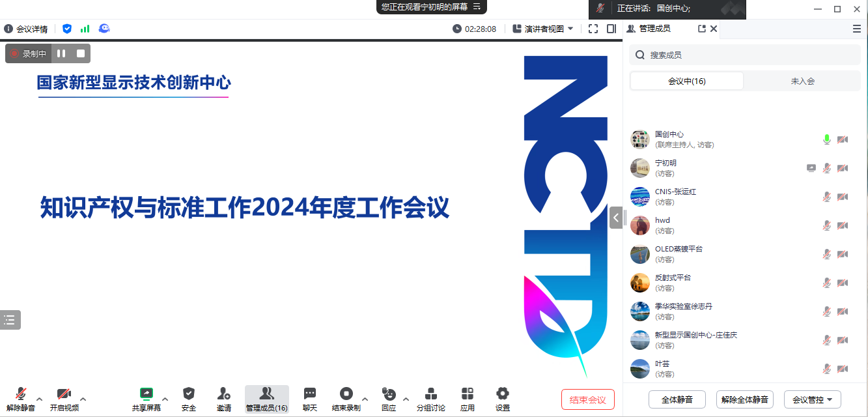Click the 解除全体静音 button
The width and height of the screenshot is (868, 417).
[745, 399]
